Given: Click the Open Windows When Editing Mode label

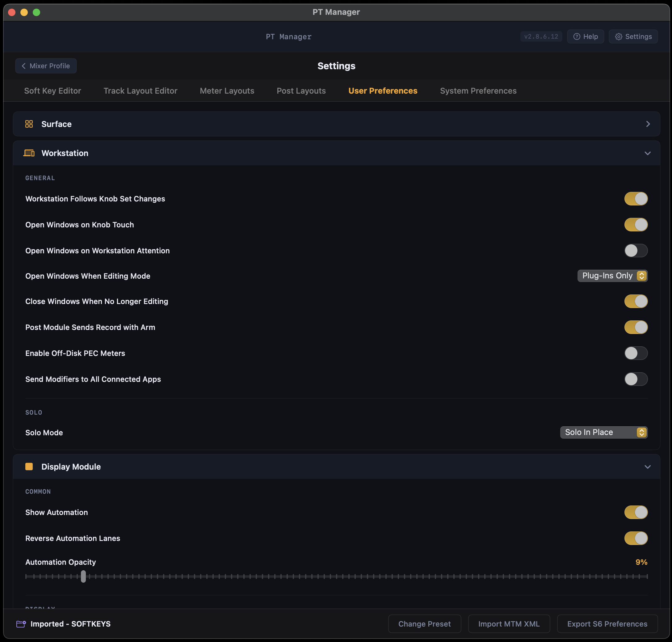Looking at the screenshot, I should click(x=88, y=276).
